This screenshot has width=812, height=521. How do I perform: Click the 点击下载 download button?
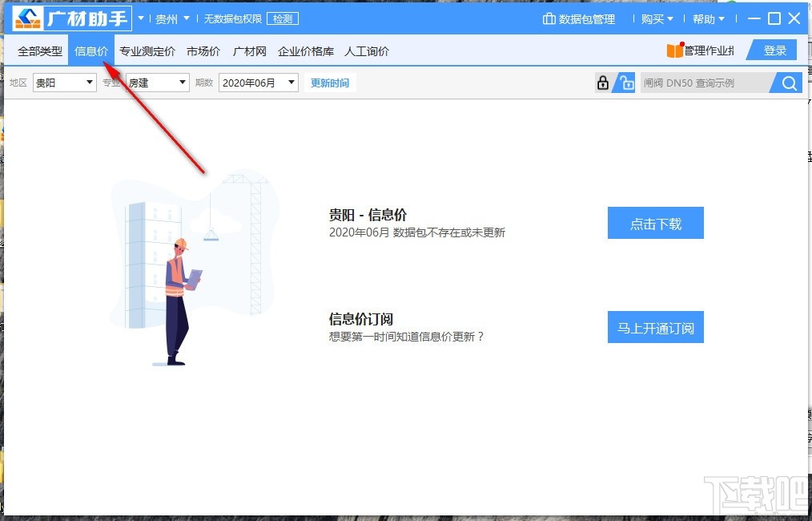655,223
